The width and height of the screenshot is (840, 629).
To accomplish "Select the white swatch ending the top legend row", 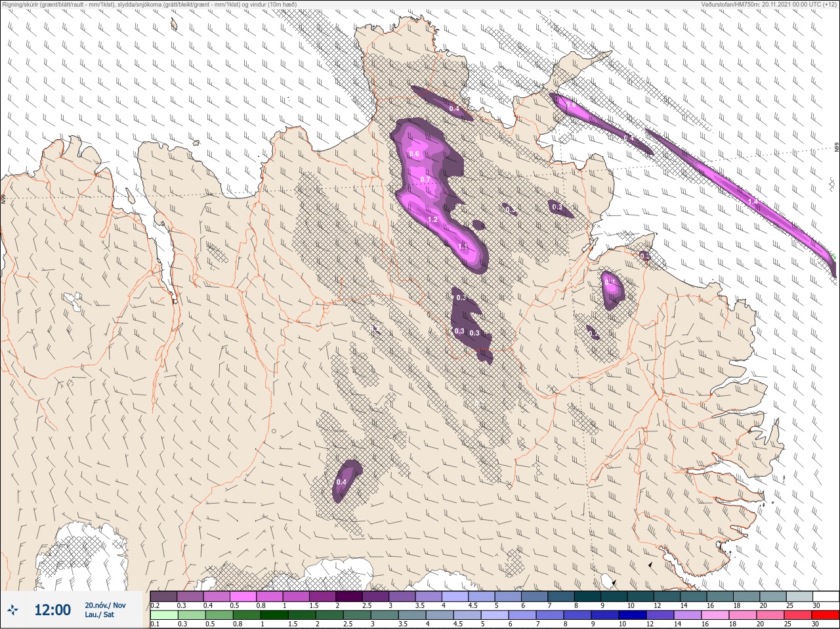I will (x=825, y=596).
